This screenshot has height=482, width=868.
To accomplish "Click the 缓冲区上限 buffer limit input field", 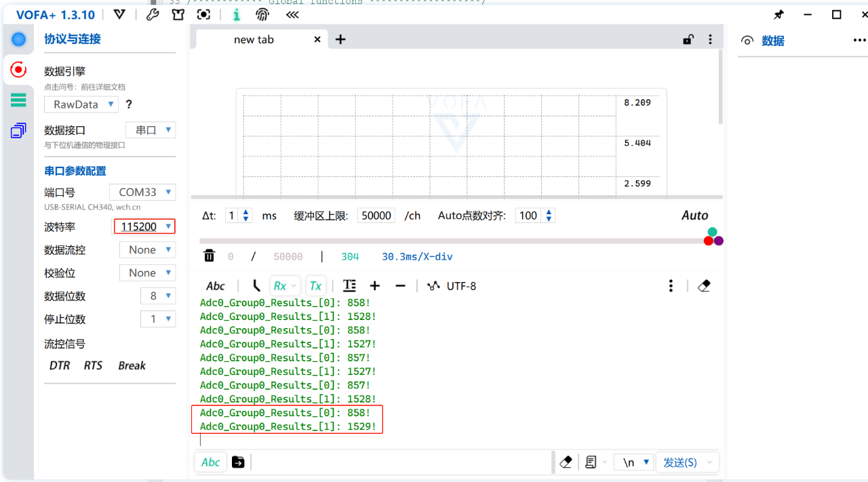I will pos(376,216).
